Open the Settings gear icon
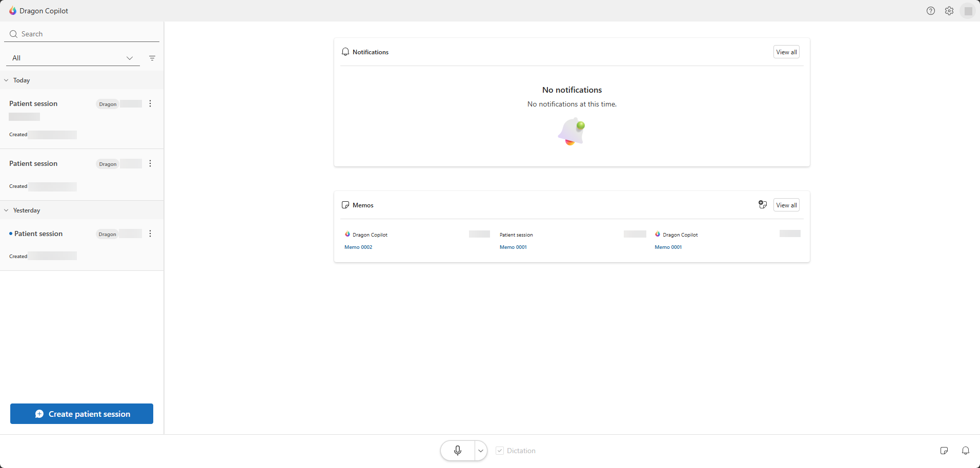 949,11
